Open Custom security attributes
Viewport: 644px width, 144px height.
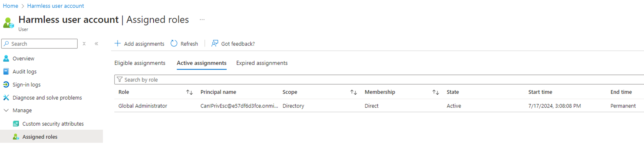point(53,124)
